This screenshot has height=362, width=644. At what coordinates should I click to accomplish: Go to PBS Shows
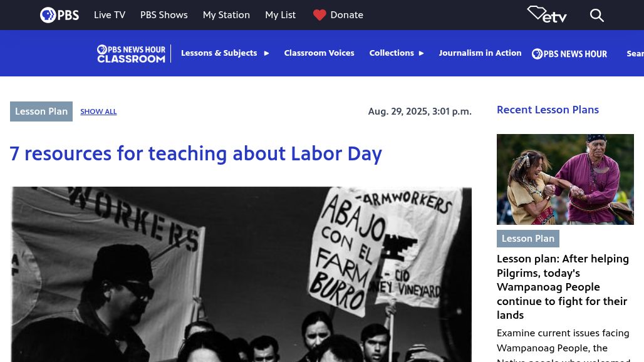(164, 15)
